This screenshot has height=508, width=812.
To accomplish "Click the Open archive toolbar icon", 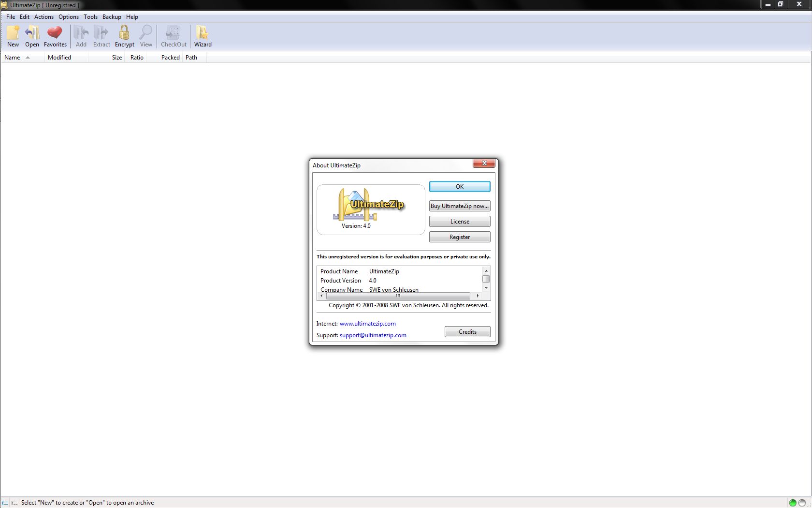I will tap(32, 36).
